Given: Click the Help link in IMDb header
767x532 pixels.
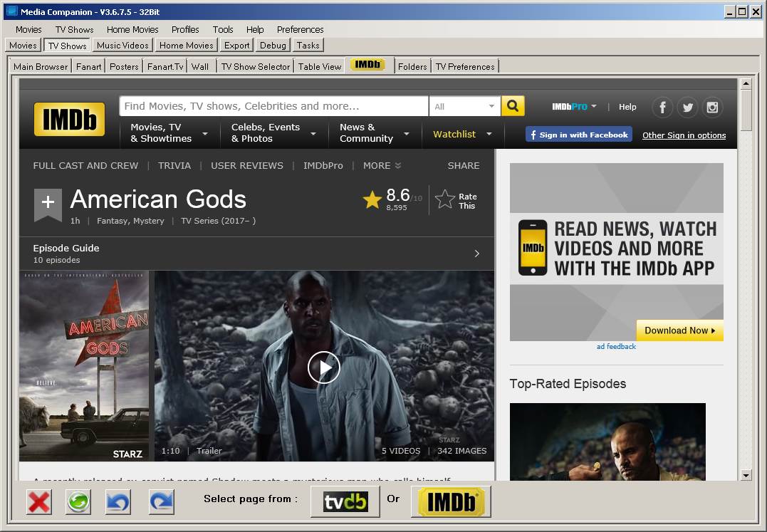Looking at the screenshot, I should pos(627,107).
